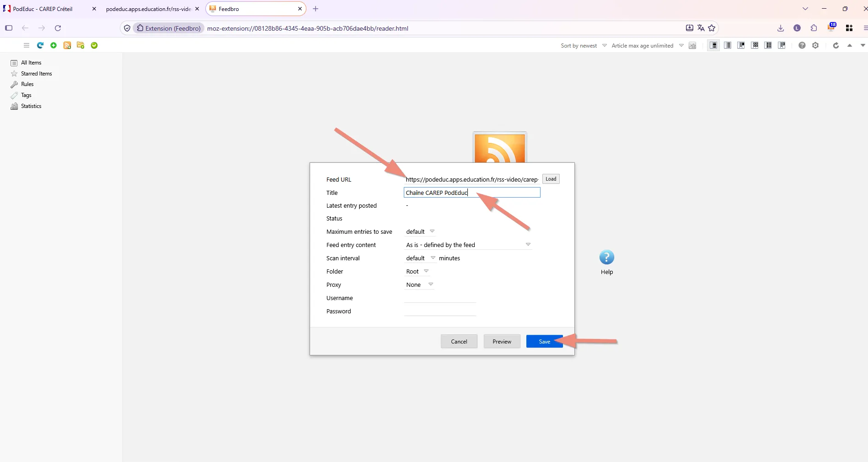
Task: Open Starred Items in the sidebar
Action: pyautogui.click(x=37, y=74)
